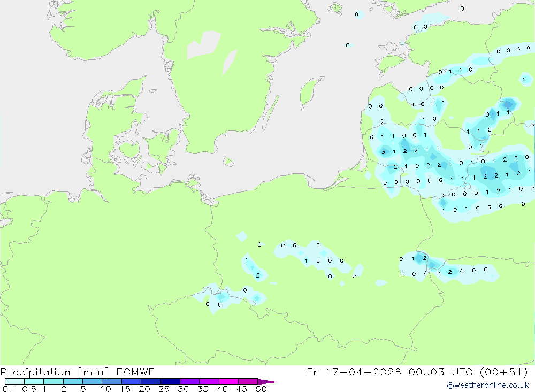
Task: Click the "0.5" legend scale label
Action: (x=29, y=389)
